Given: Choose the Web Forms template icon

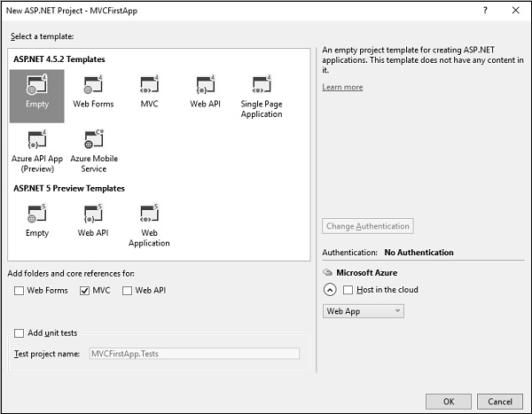Looking at the screenshot, I should (93, 87).
